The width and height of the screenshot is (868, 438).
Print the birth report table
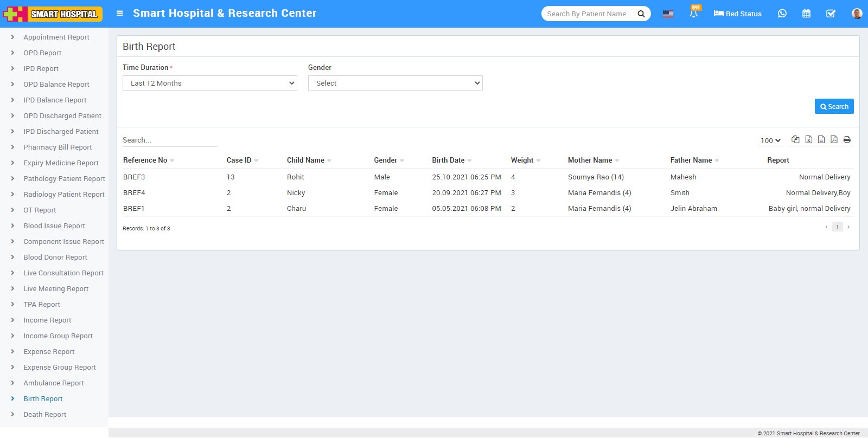847,139
